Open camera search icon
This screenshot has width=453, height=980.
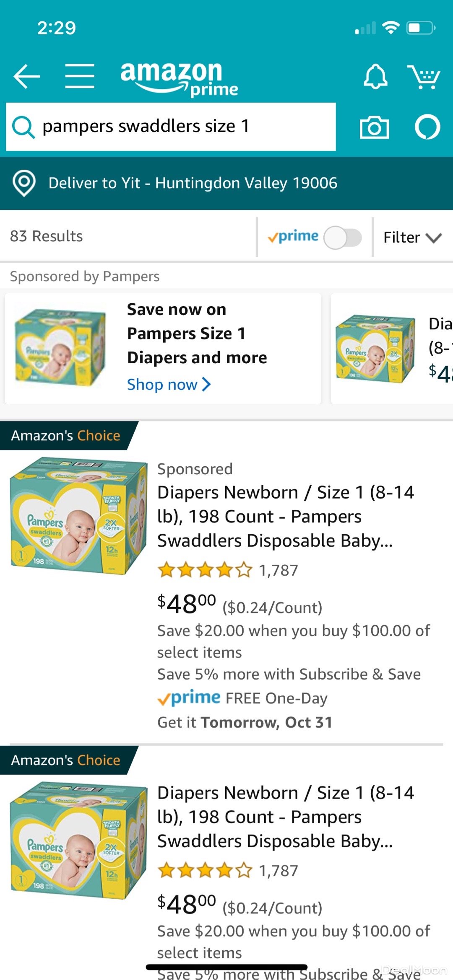point(374,127)
